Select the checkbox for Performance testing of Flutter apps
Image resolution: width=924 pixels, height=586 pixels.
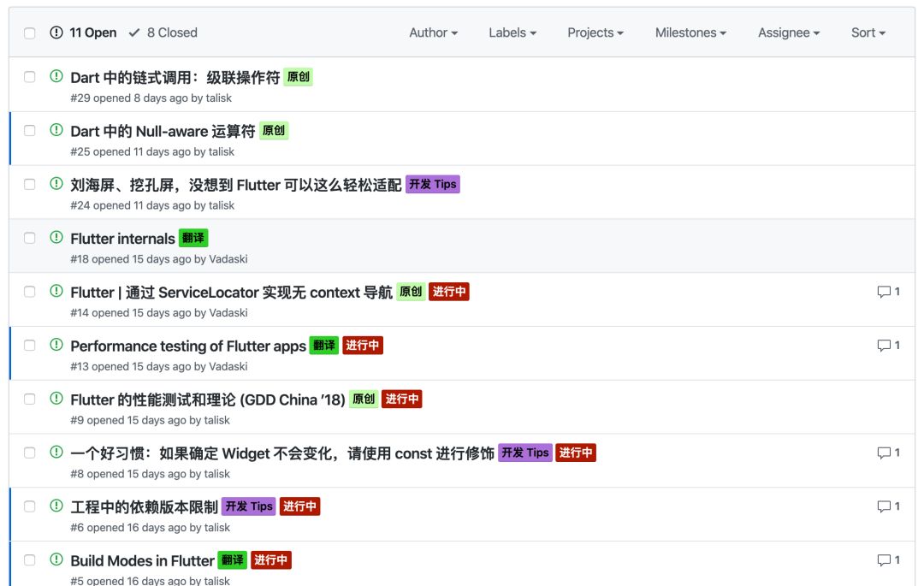click(29, 345)
